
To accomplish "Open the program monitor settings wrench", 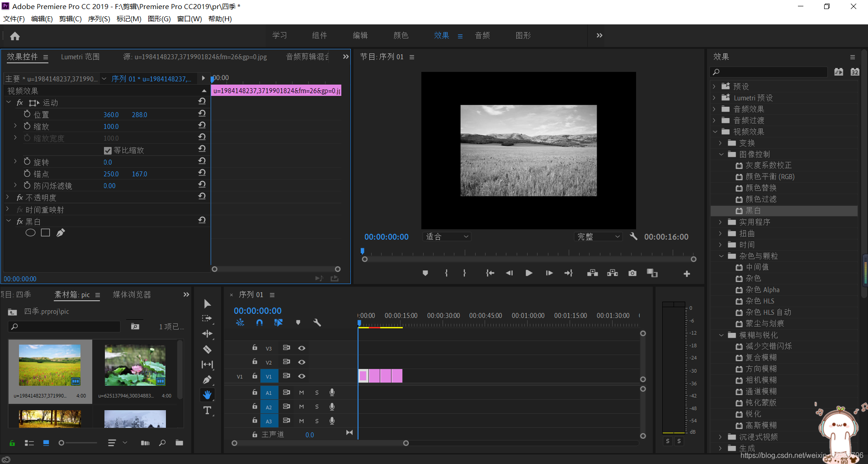I will [633, 237].
